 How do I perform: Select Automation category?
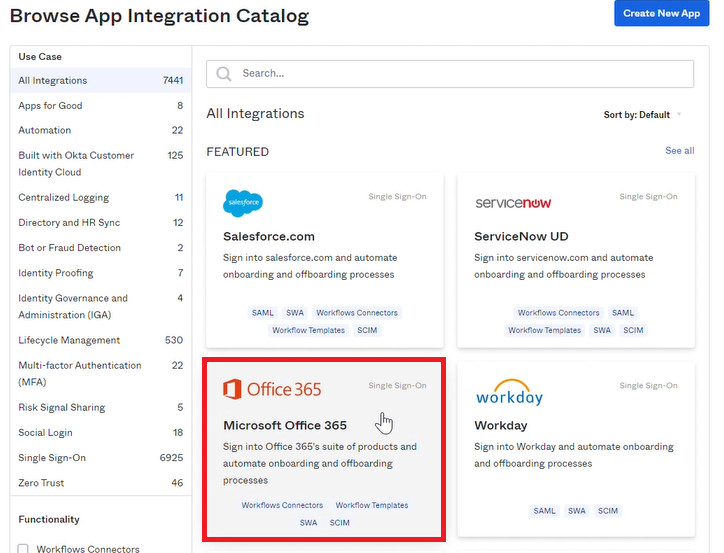pos(101,130)
